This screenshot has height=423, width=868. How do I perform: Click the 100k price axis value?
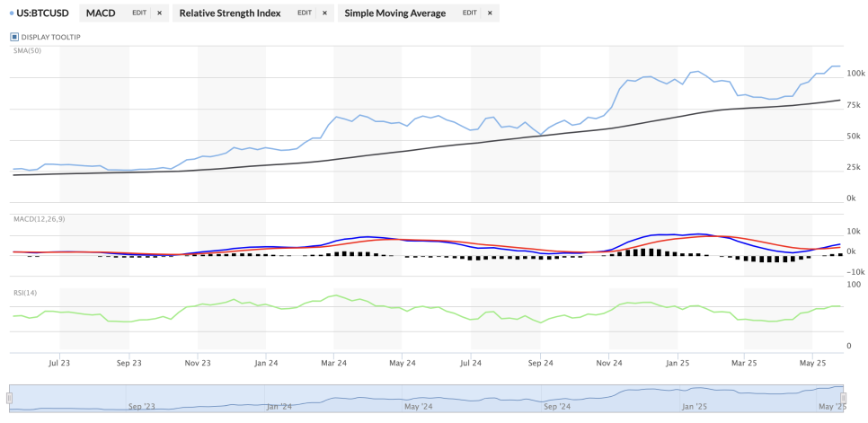(x=855, y=74)
